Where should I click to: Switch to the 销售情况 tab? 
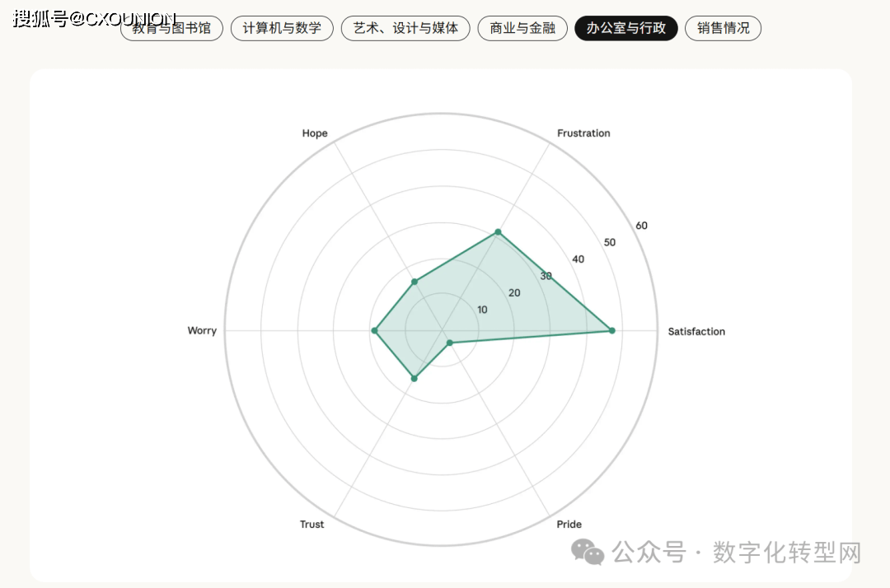pyautogui.click(x=723, y=28)
